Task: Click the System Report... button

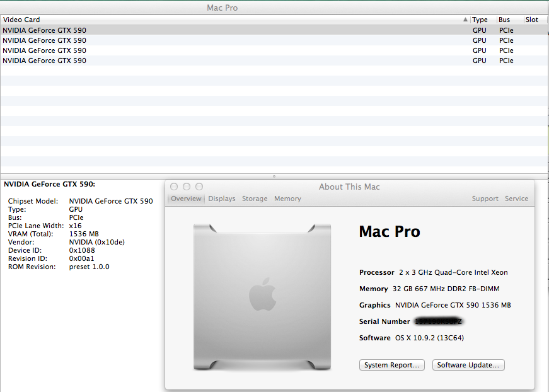Action: pos(392,365)
